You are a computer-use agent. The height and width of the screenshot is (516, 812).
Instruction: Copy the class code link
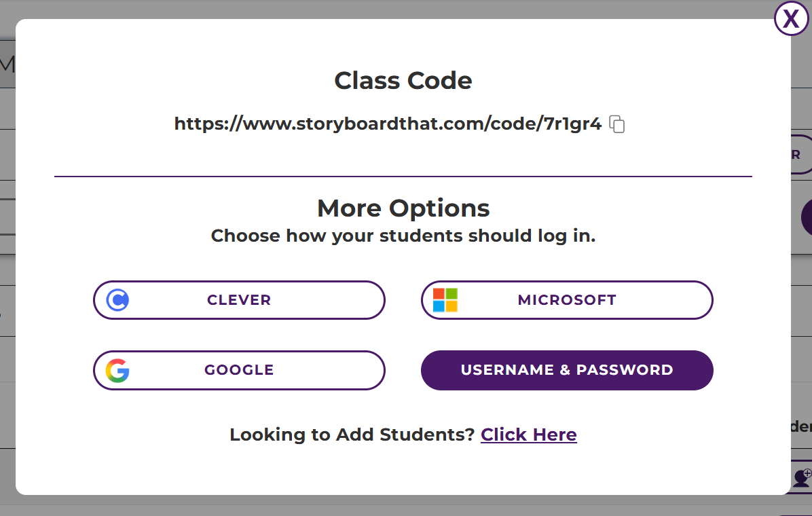click(616, 124)
